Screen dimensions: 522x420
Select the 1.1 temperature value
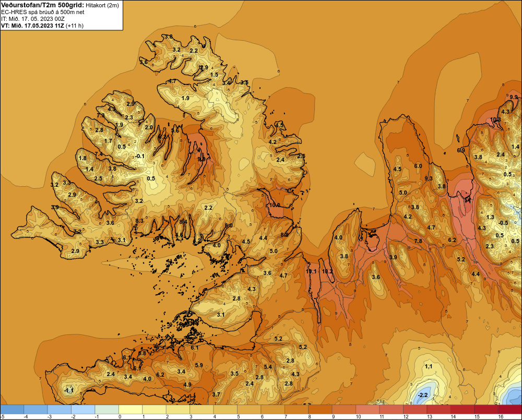tap(429, 366)
